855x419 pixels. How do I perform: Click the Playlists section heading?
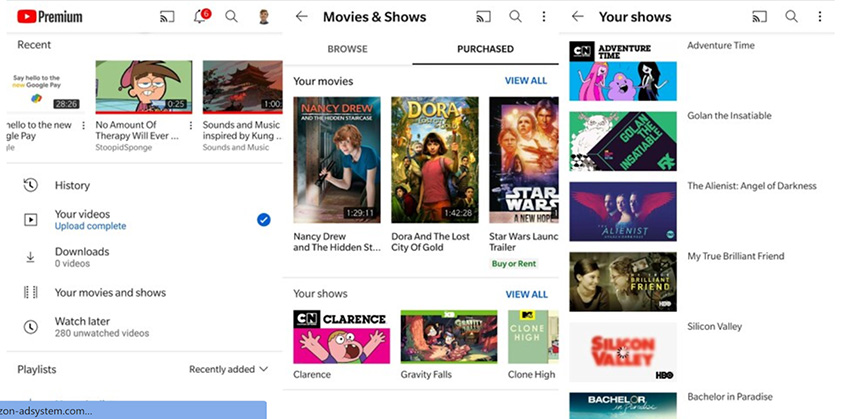click(x=37, y=369)
